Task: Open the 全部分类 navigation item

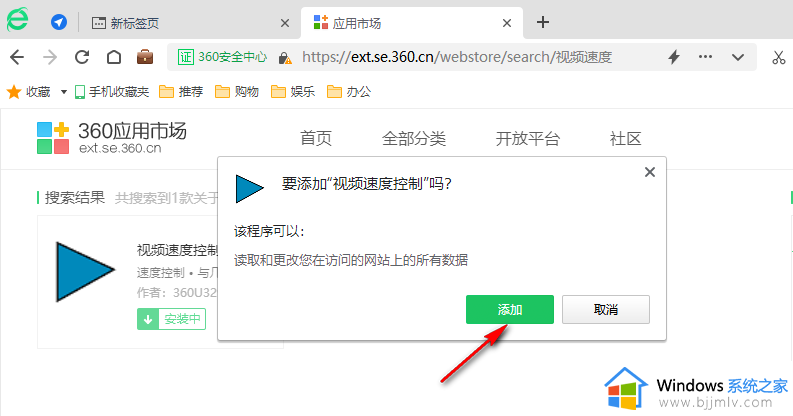Action: pyautogui.click(x=414, y=138)
